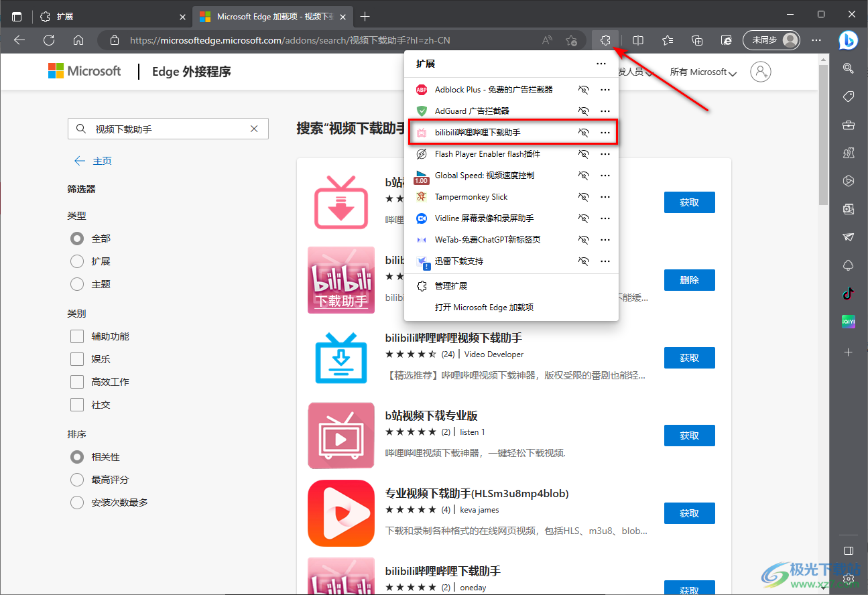Open sidebar TikTok icon

coord(849,293)
